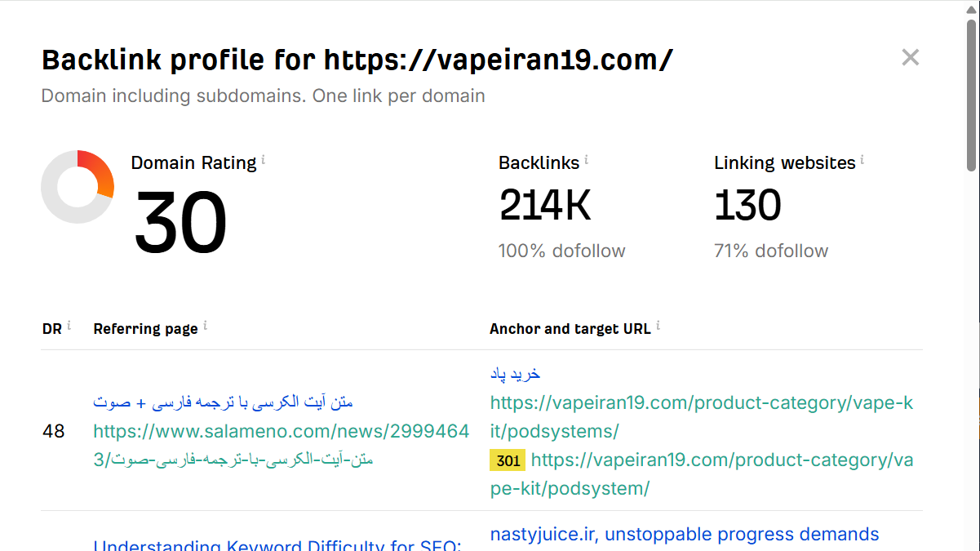Open the Understanding Keyword Difficulty for SEO link
980x551 pixels.
point(277,544)
